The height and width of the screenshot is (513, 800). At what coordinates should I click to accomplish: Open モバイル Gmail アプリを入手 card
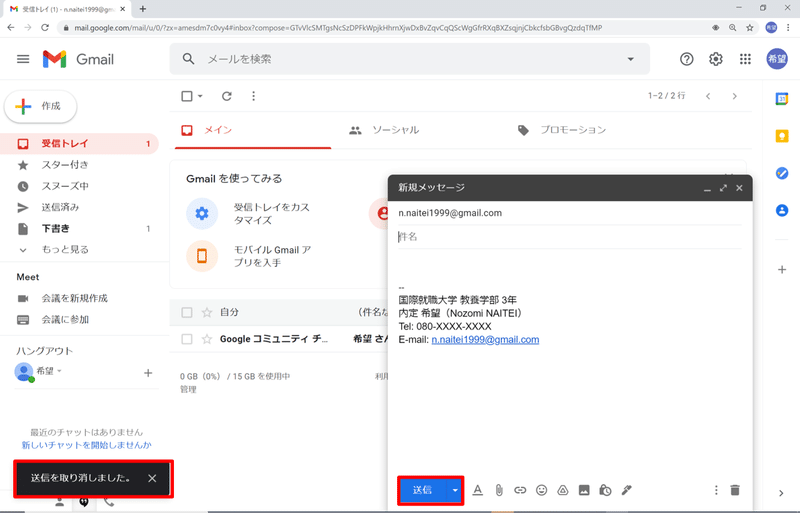point(249,256)
